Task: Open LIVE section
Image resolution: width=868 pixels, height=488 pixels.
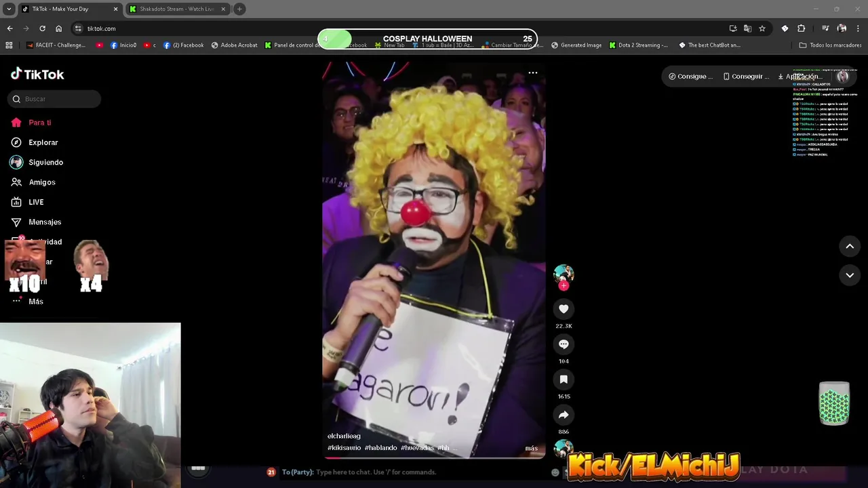Action: pyautogui.click(x=27, y=202)
